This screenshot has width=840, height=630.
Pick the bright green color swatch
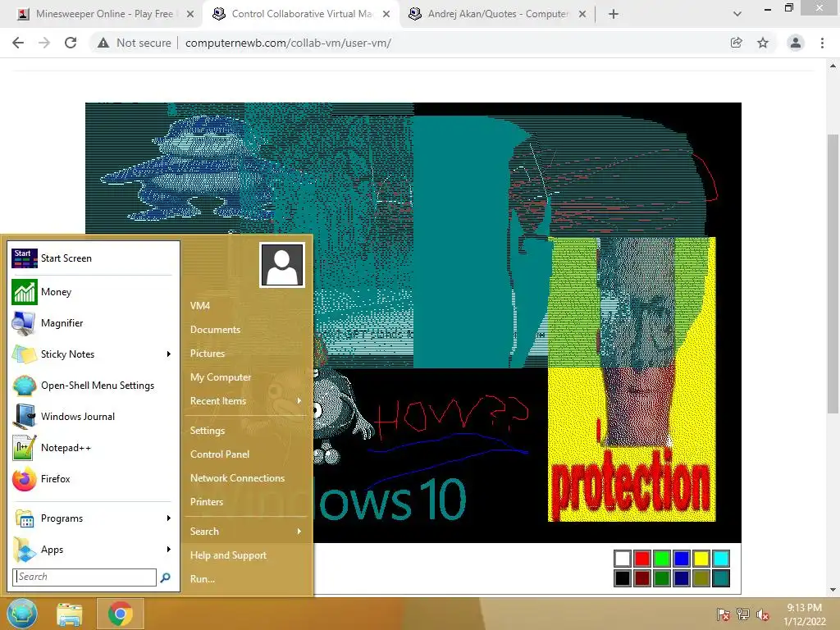[x=662, y=559]
